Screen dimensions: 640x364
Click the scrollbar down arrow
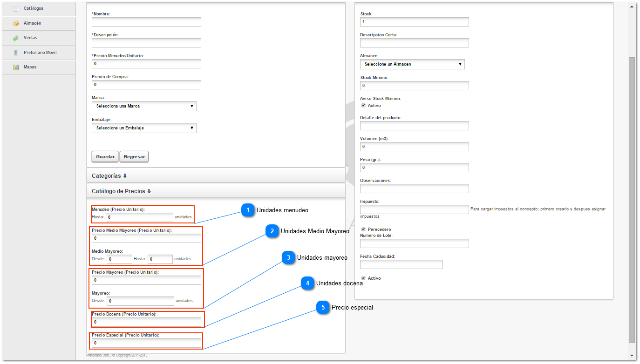tap(632, 356)
